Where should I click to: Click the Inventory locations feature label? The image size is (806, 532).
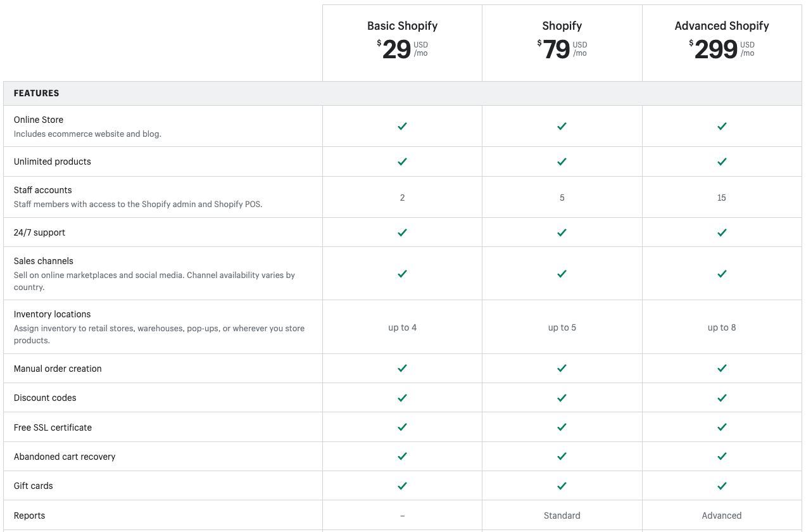[53, 314]
